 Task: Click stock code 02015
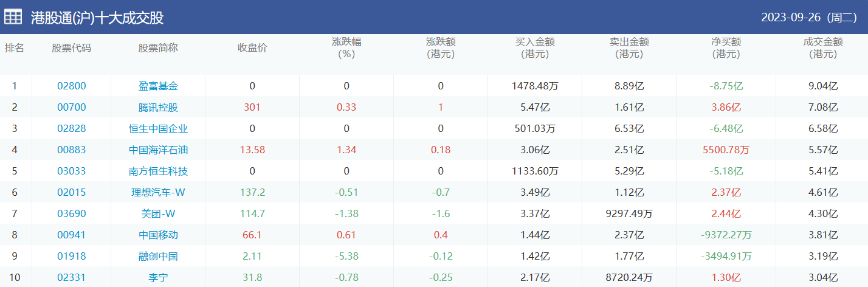pos(72,193)
